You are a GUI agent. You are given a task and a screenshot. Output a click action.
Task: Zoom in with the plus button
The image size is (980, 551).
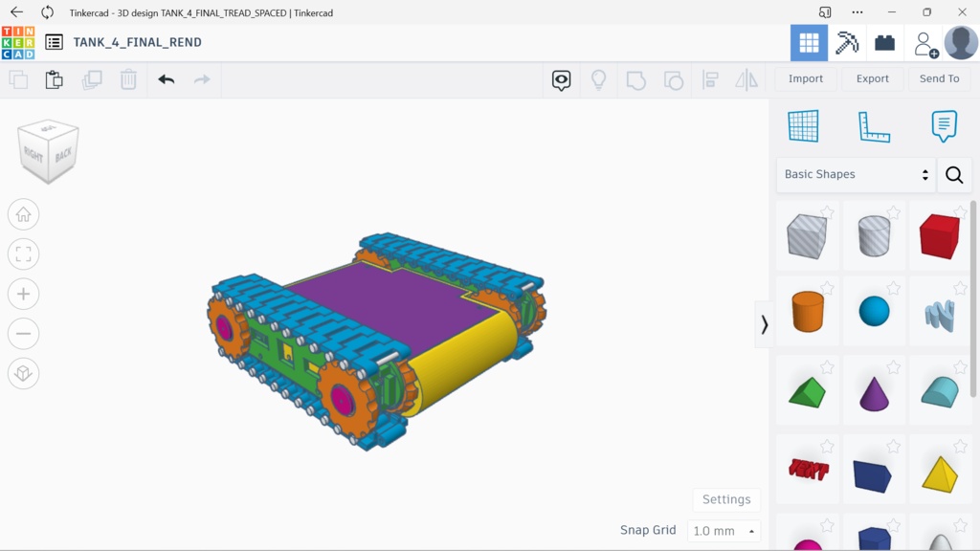[x=23, y=294]
